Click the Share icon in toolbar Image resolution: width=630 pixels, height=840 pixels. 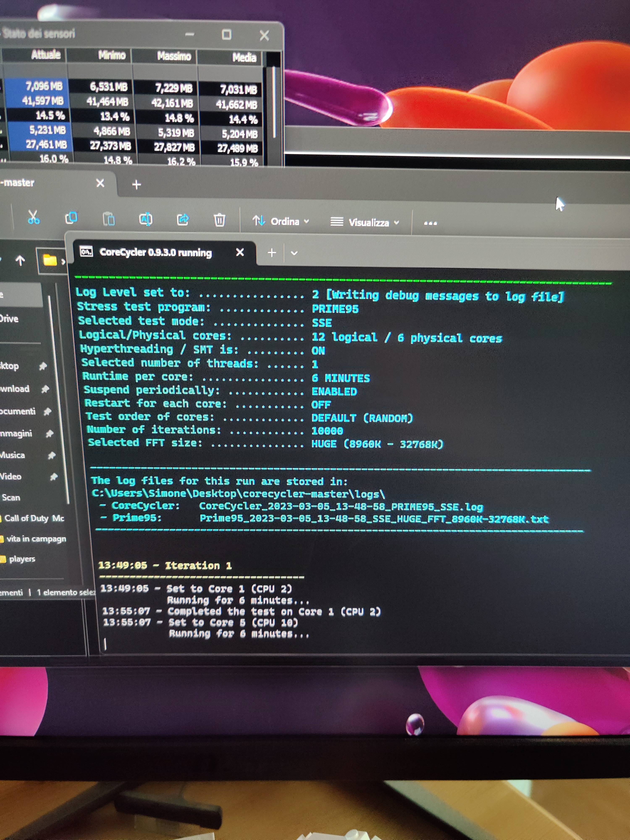pyautogui.click(x=183, y=219)
